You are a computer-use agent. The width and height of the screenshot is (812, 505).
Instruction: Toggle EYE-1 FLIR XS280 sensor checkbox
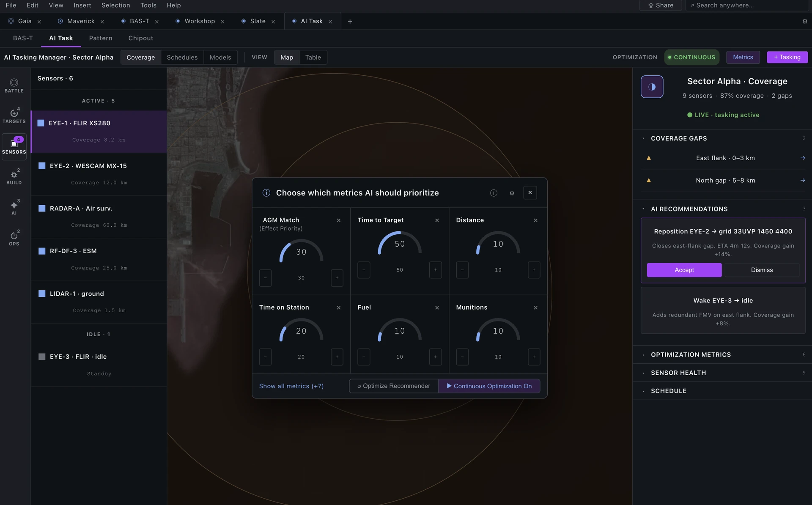pos(41,123)
